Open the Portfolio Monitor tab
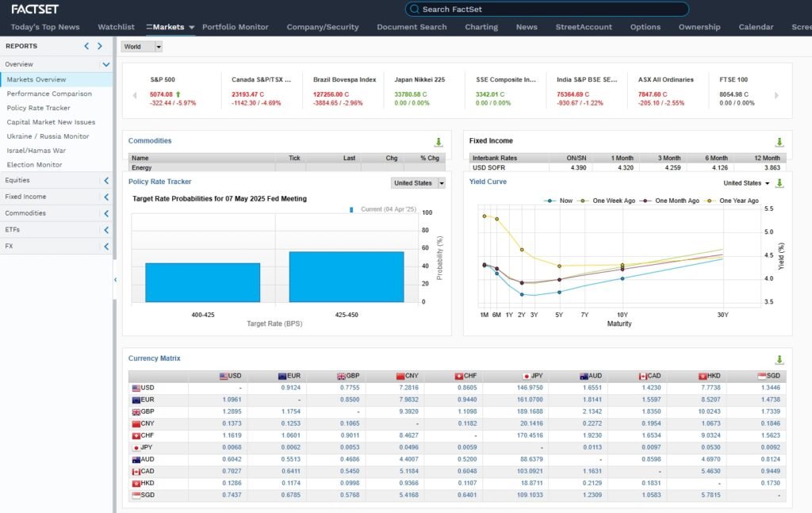Viewport: 812px width, 513px height. [236, 27]
